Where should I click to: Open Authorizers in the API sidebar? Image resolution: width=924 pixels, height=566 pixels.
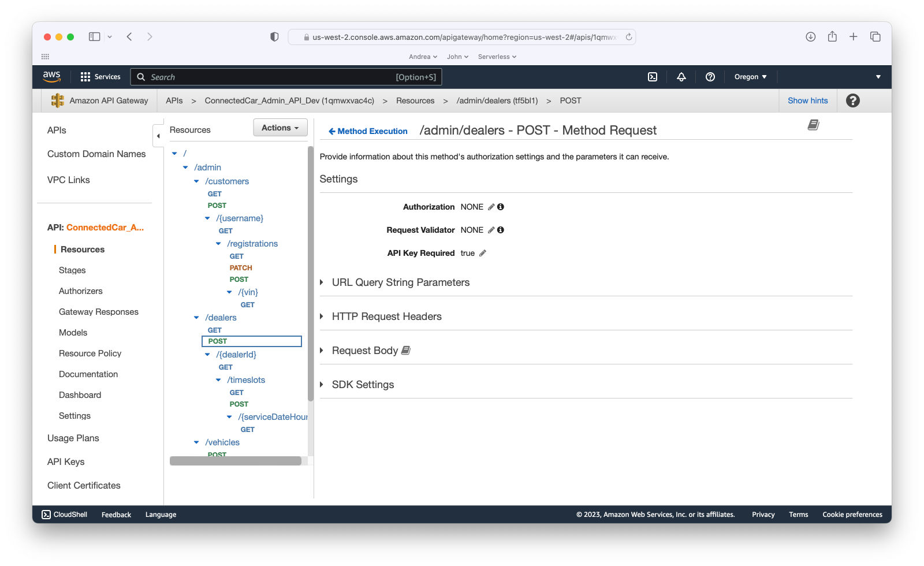point(81,291)
